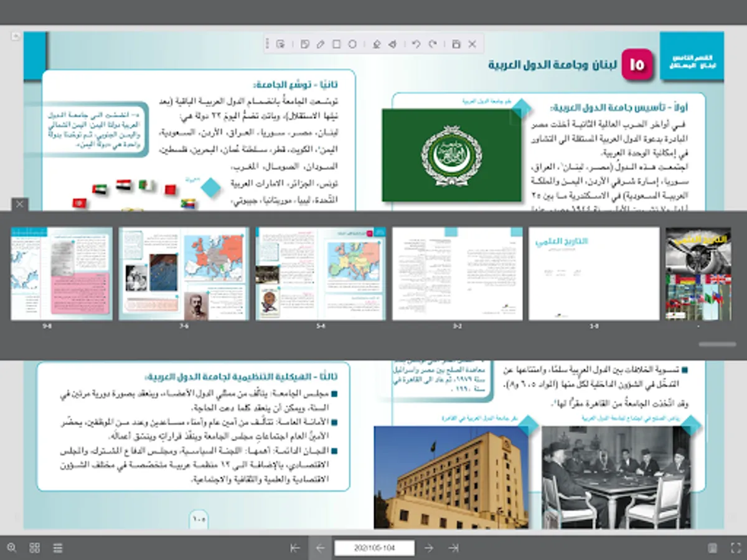Open the table of contents list
The height and width of the screenshot is (560, 747).
58,548
